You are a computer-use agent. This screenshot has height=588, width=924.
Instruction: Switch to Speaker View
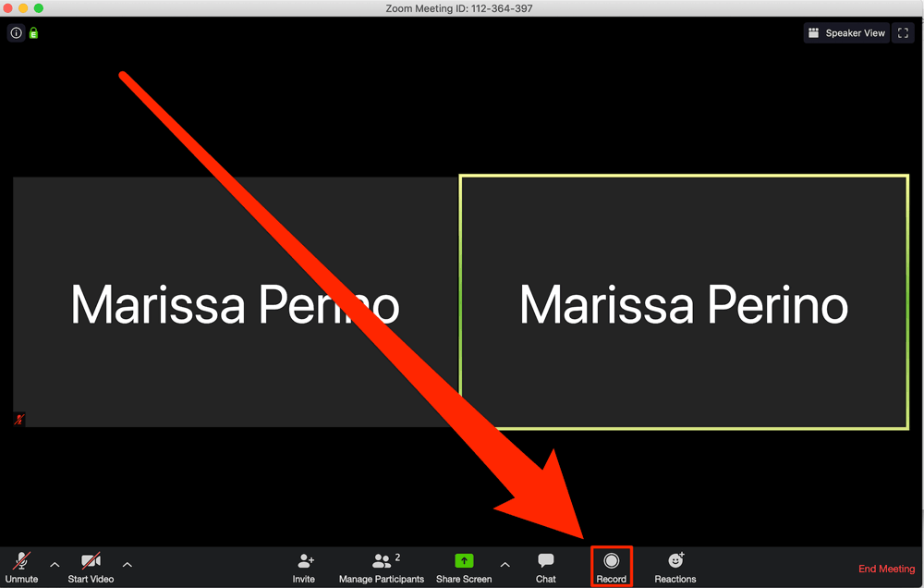coord(846,33)
